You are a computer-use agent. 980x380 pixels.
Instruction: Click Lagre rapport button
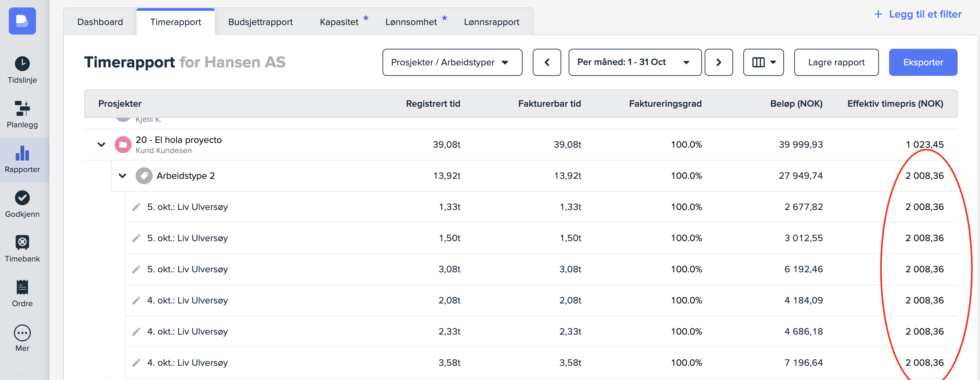[836, 62]
